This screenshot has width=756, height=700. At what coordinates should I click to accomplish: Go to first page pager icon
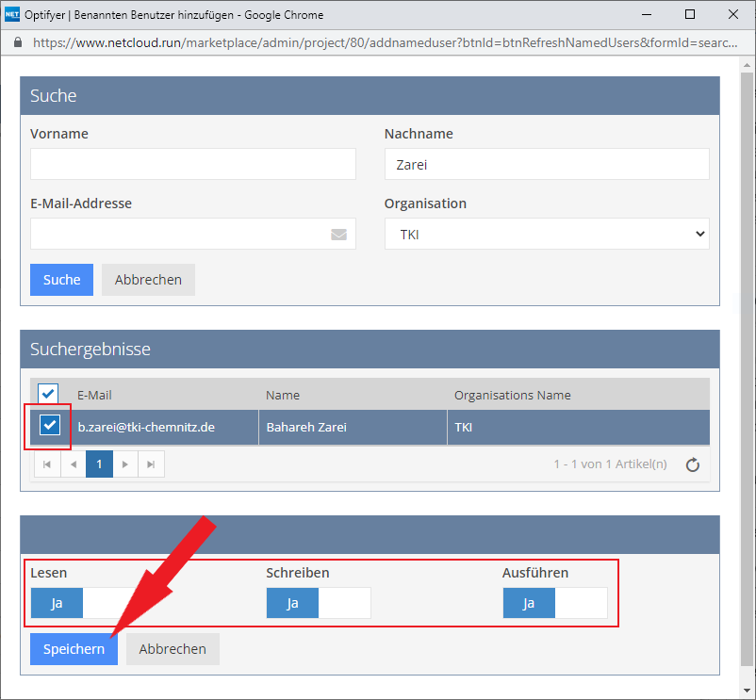pos(47,464)
